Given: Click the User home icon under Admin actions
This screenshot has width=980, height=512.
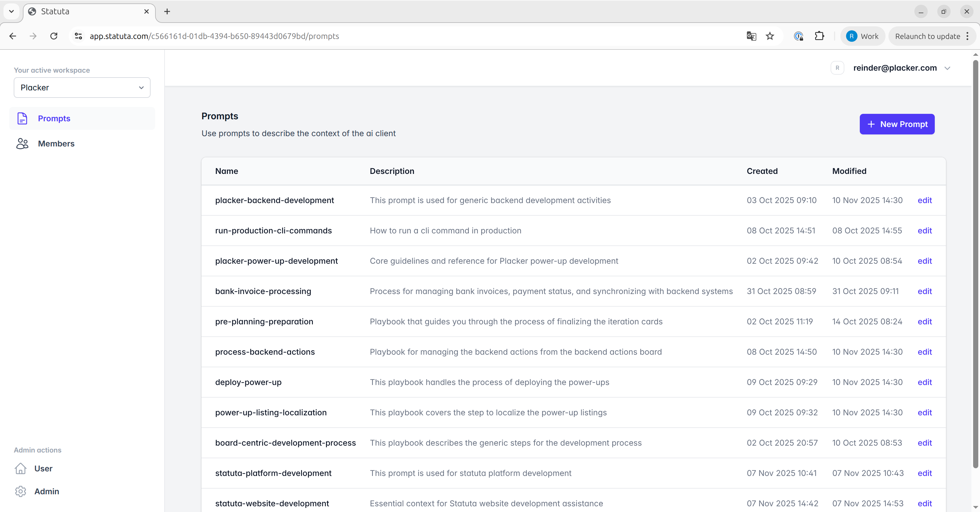Looking at the screenshot, I should click(21, 469).
